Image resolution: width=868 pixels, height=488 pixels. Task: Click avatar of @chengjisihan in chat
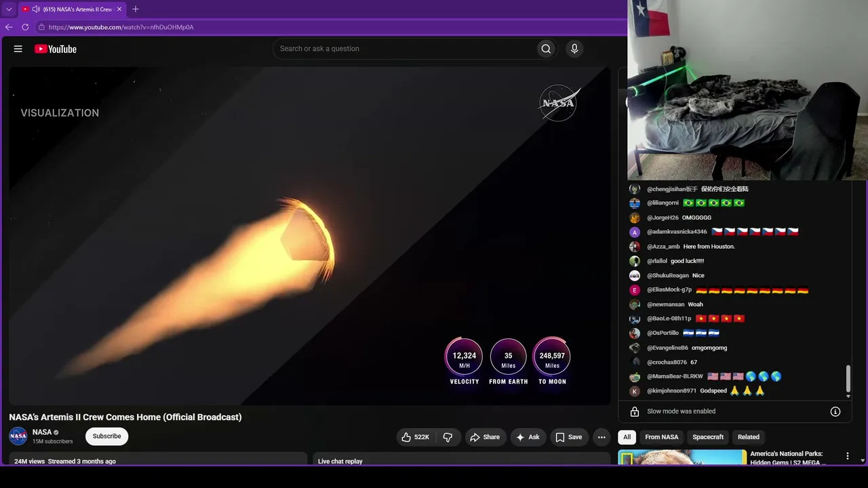click(635, 189)
